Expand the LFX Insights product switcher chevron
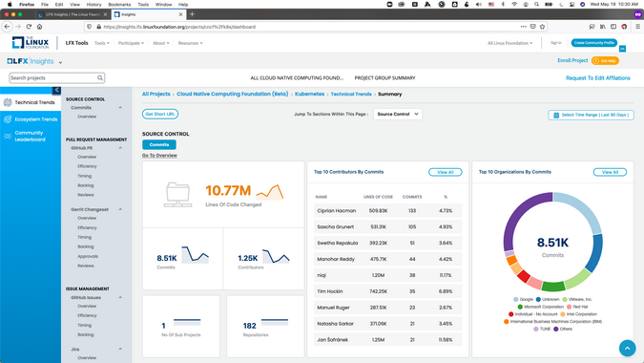This screenshot has height=363, width=644. [60, 62]
